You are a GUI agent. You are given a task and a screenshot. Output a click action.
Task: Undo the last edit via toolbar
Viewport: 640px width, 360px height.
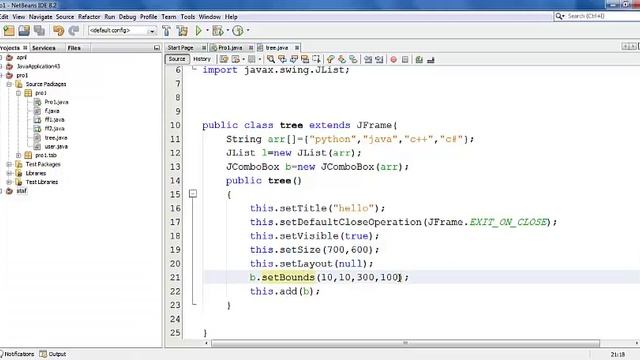click(59, 31)
